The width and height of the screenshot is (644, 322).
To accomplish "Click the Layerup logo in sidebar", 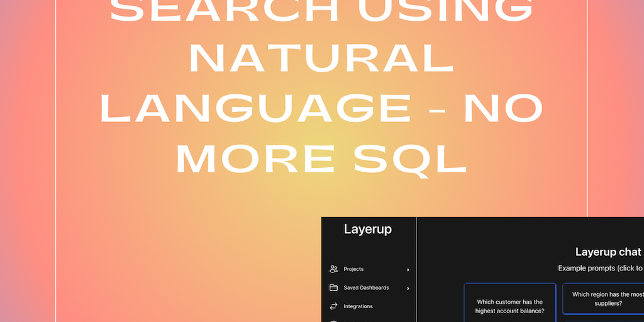I will (367, 230).
